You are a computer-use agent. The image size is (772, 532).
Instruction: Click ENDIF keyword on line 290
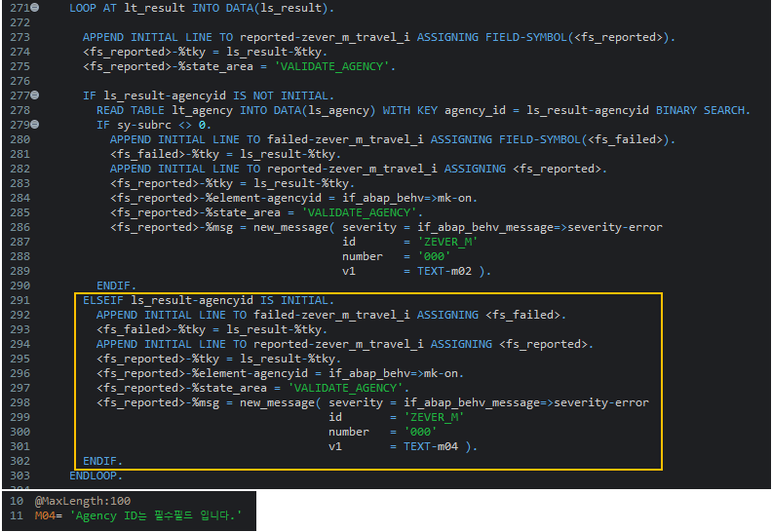tap(113, 285)
